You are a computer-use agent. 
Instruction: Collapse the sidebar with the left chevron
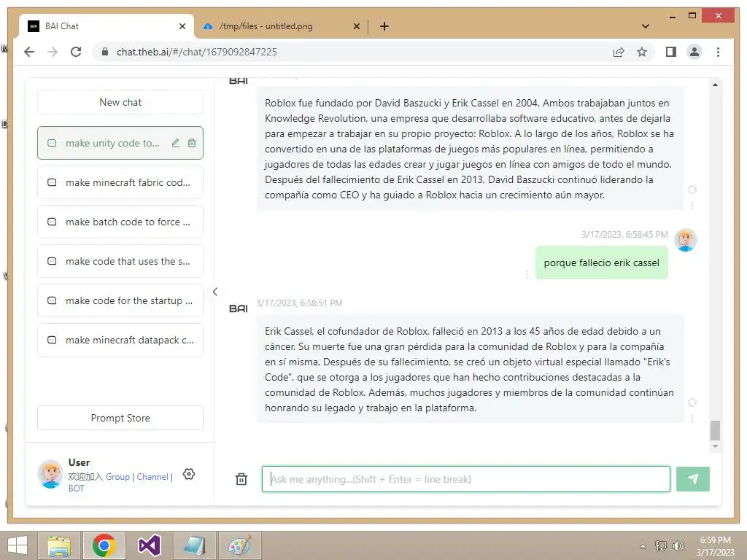[215, 292]
